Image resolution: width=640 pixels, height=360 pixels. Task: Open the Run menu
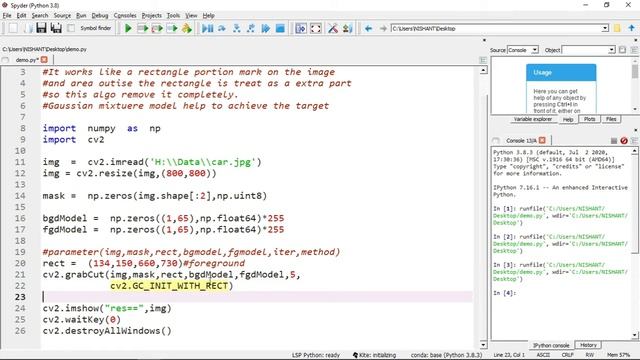pos(81,16)
